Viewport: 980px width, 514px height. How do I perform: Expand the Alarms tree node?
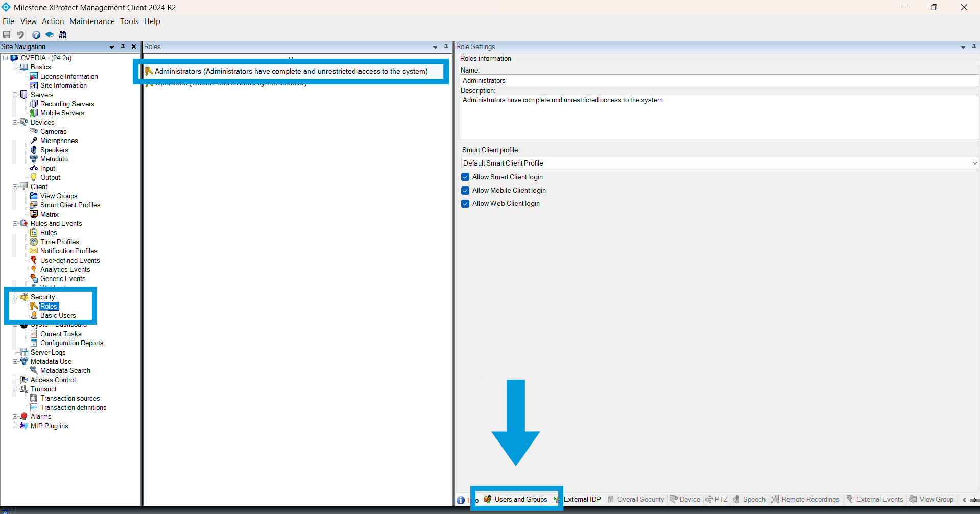(x=15, y=416)
